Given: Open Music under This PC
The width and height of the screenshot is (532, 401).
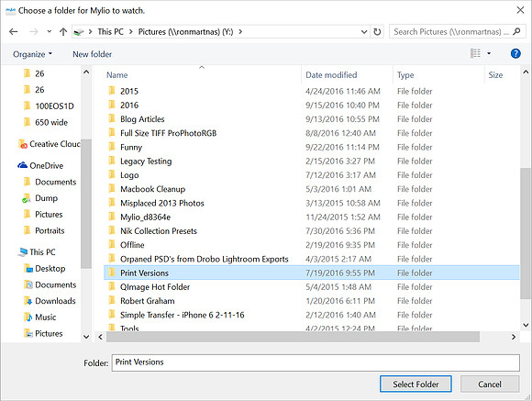Looking at the screenshot, I should [46, 317].
